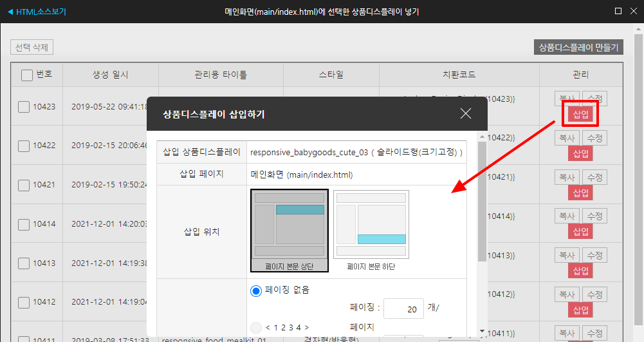Screen dimensions: 644x342
Task: Click 복사 for row 10412
Action: (567, 295)
